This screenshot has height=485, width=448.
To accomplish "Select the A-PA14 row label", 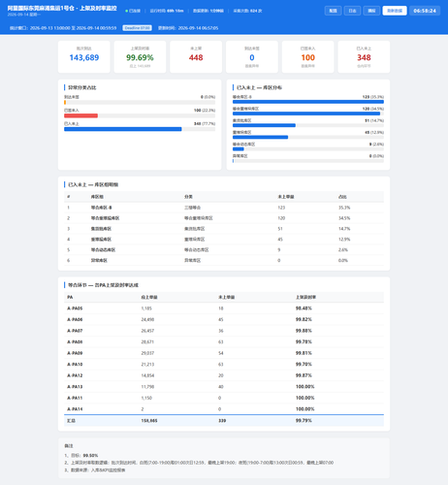I will (x=75, y=409).
